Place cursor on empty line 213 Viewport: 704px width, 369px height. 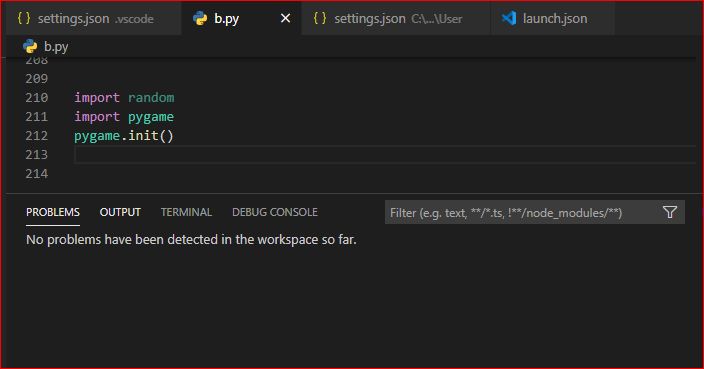385,154
